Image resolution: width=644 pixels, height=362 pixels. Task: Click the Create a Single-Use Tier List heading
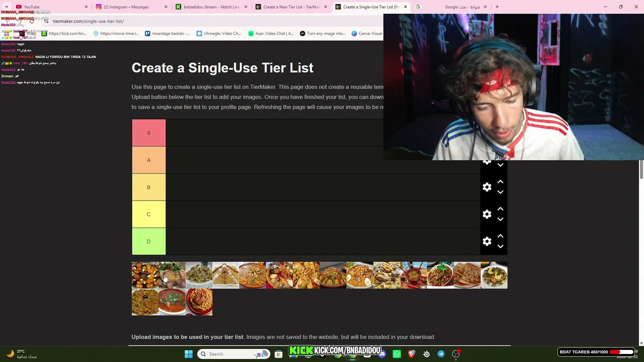coord(222,68)
